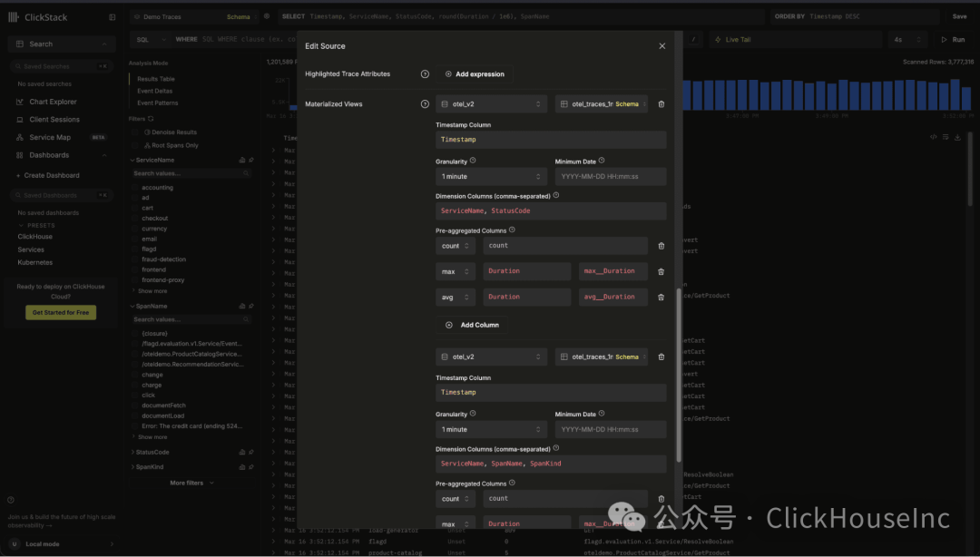Screen dimensions: 980x557
Task: Show info tooltip for Dimension Columns with StatusCode
Action: click(x=556, y=196)
